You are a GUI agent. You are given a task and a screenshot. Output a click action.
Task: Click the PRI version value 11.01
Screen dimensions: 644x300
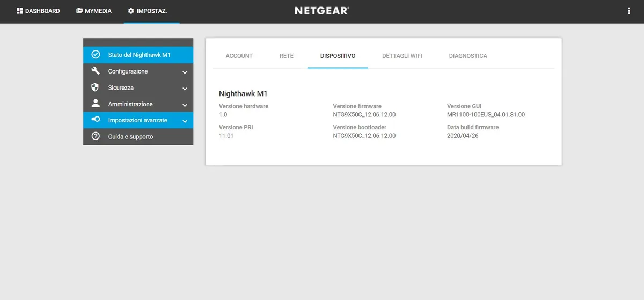pos(226,136)
